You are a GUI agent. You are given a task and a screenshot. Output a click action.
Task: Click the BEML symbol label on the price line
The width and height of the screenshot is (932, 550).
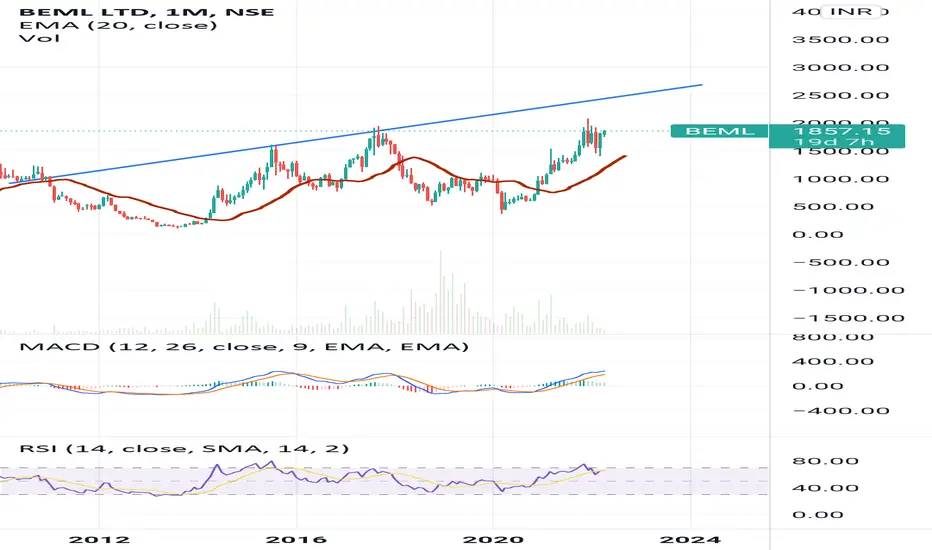coord(719,131)
